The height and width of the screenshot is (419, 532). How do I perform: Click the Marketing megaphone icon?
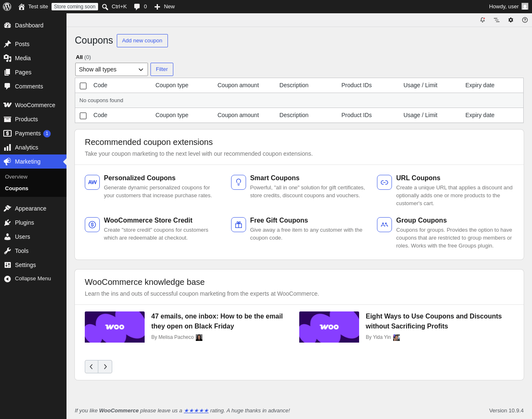tap(7, 162)
